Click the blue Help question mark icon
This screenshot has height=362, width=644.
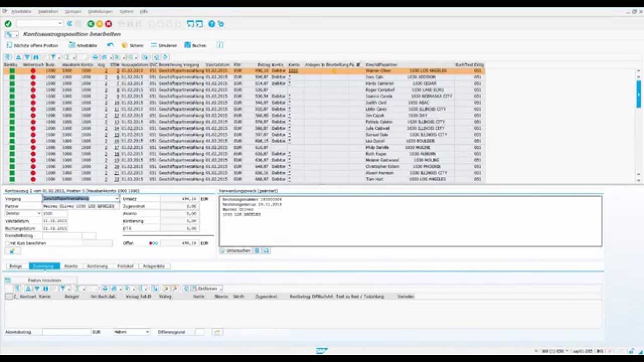coord(212,24)
